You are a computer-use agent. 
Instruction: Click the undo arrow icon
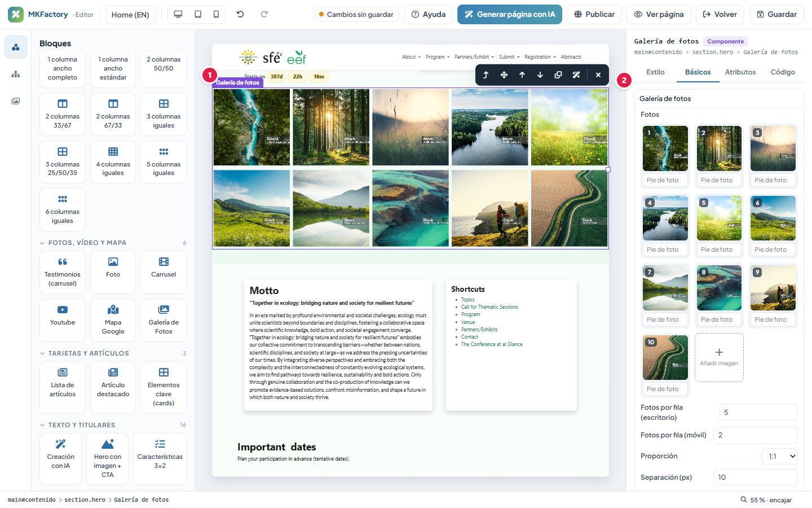[x=240, y=14]
